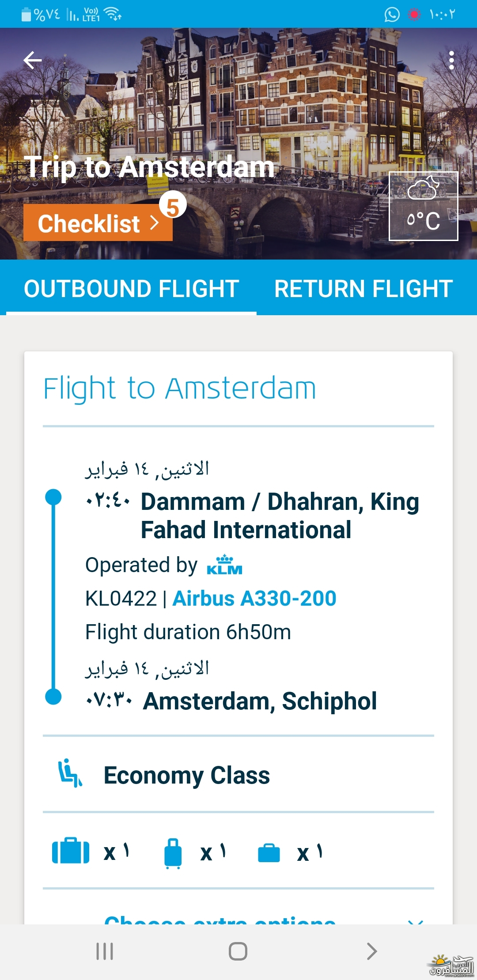The height and width of the screenshot is (980, 477).
Task: Tap the back arrow icon
Action: click(33, 60)
